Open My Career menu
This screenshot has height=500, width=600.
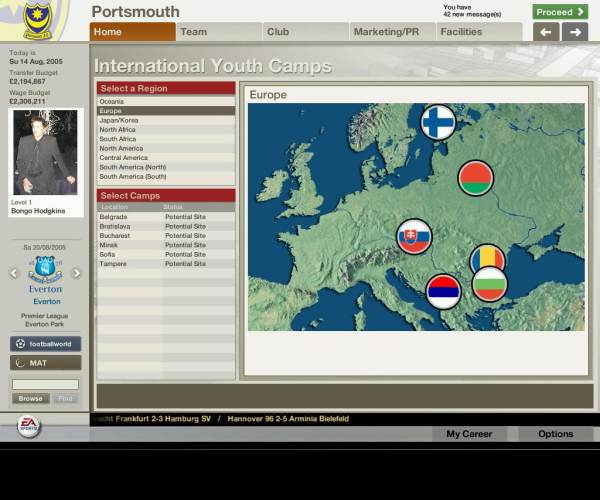[x=470, y=434]
